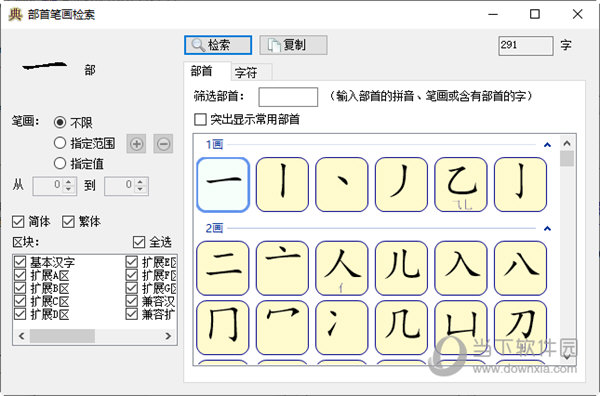Select the 几 radical tile

pos(401,328)
